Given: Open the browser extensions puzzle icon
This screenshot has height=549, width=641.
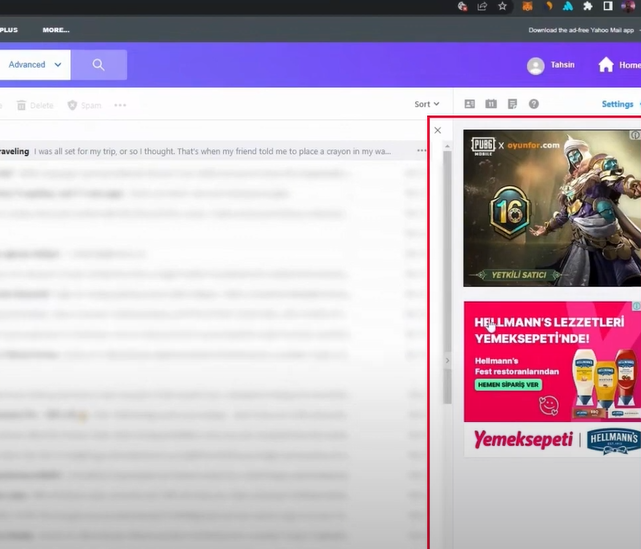Looking at the screenshot, I should point(588,6).
